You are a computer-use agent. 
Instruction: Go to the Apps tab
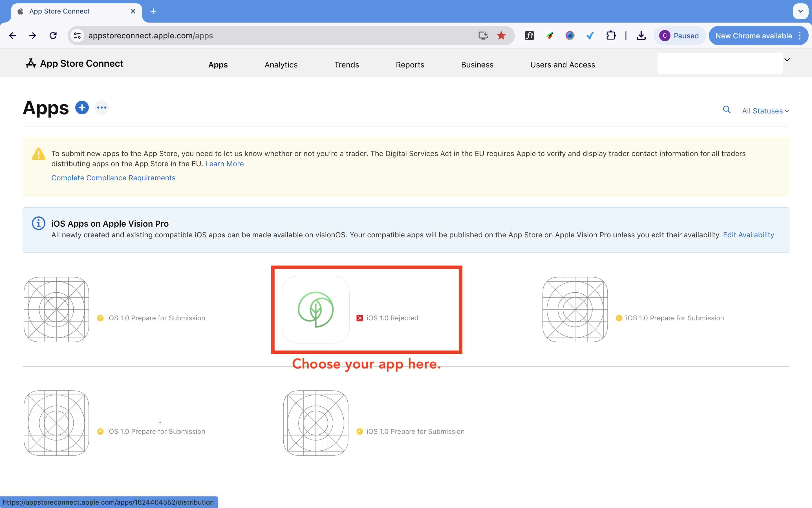coord(218,65)
